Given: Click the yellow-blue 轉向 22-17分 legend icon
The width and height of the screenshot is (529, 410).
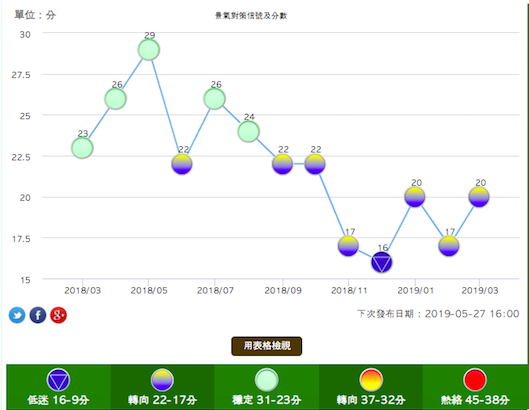Looking at the screenshot, I should tap(162, 380).
